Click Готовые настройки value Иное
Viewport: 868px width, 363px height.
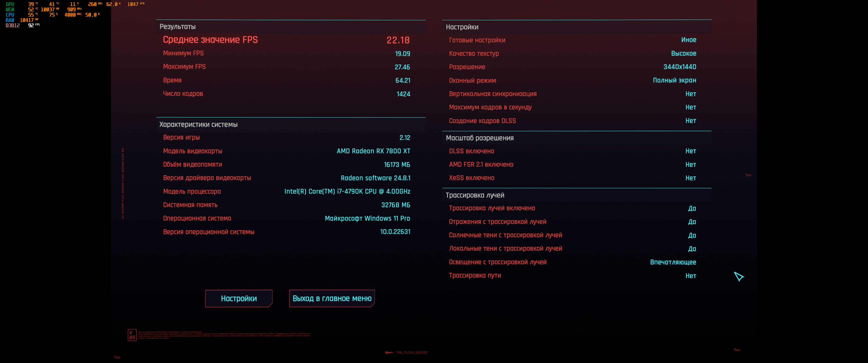pos(688,40)
